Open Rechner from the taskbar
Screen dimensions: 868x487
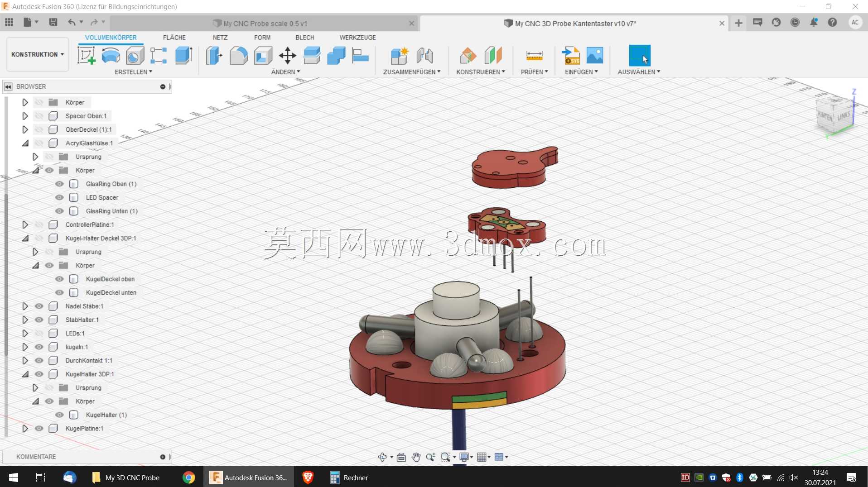pyautogui.click(x=349, y=477)
